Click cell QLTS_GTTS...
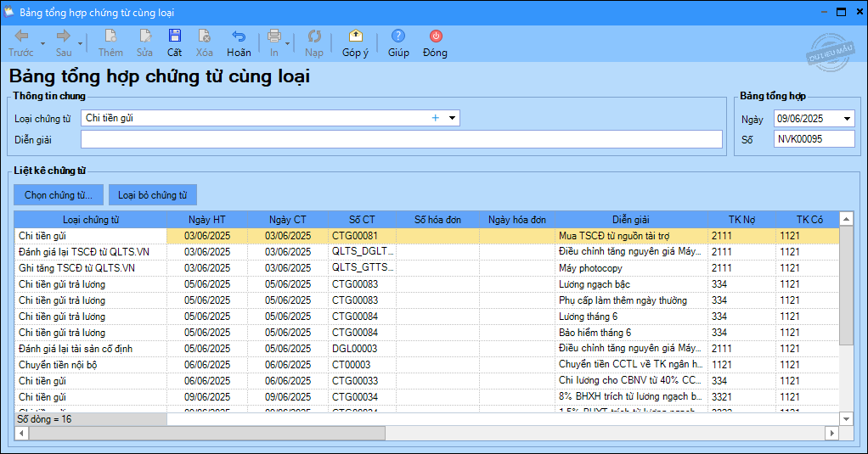The width and height of the screenshot is (868, 454). click(362, 268)
